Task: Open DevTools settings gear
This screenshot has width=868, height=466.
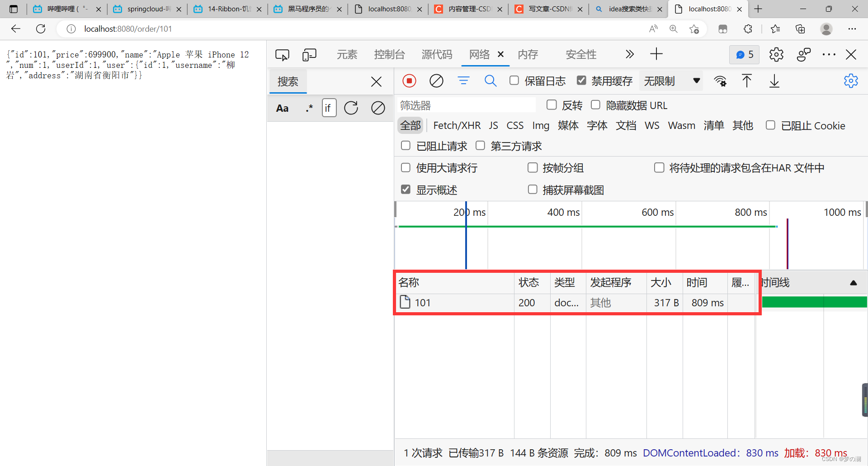Action: pos(776,55)
